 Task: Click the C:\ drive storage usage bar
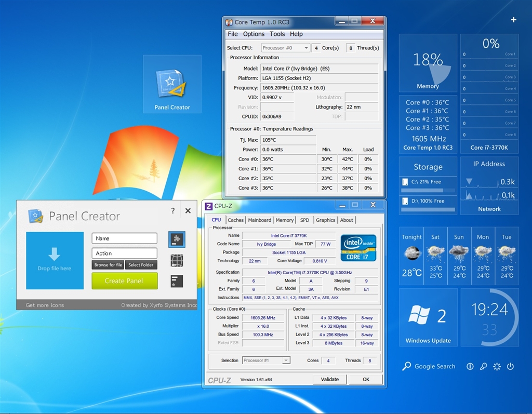428,190
